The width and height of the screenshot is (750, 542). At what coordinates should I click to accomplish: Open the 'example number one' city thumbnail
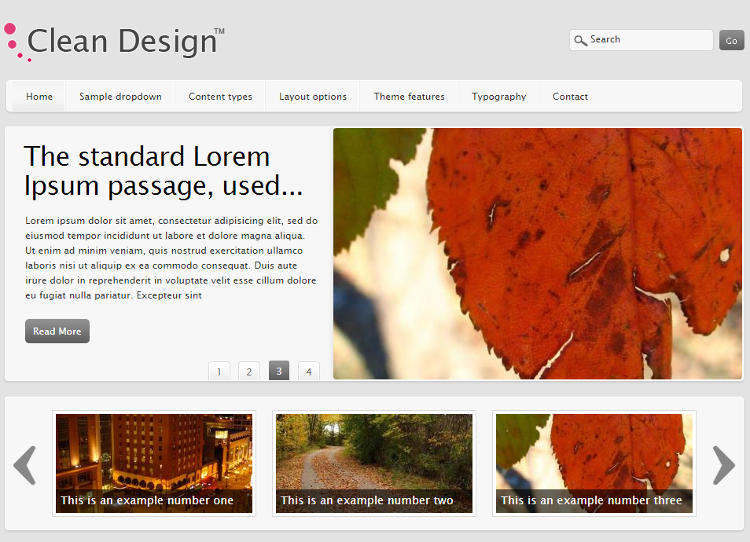[154, 463]
